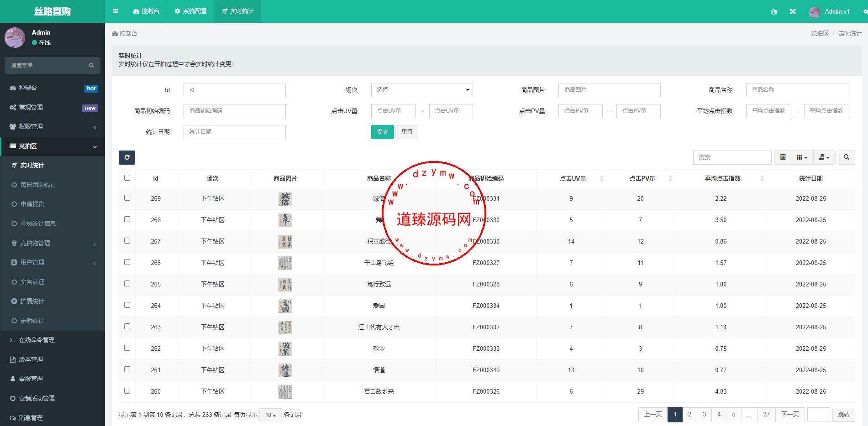This screenshot has height=426, width=868.
Task: Open thumbnail image of row 264 爱国
Action: pos(285,306)
